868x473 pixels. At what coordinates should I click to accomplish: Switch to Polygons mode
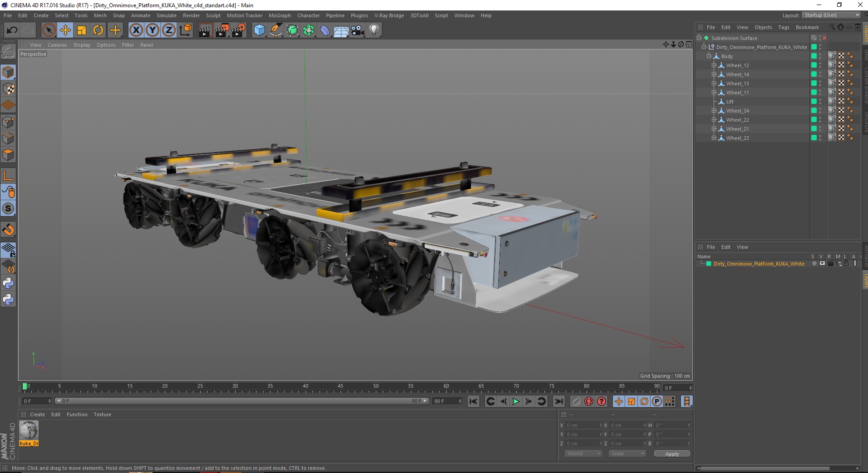[x=8, y=155]
